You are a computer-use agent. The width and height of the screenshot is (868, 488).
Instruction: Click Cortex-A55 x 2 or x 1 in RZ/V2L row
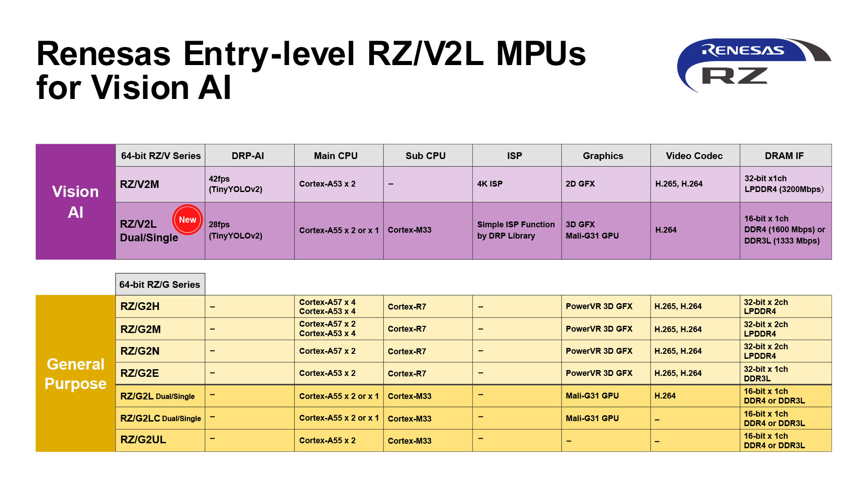click(x=339, y=230)
